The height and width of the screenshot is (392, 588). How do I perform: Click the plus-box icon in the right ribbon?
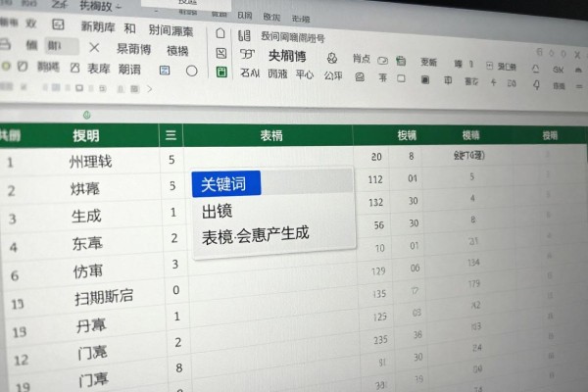pos(489,66)
